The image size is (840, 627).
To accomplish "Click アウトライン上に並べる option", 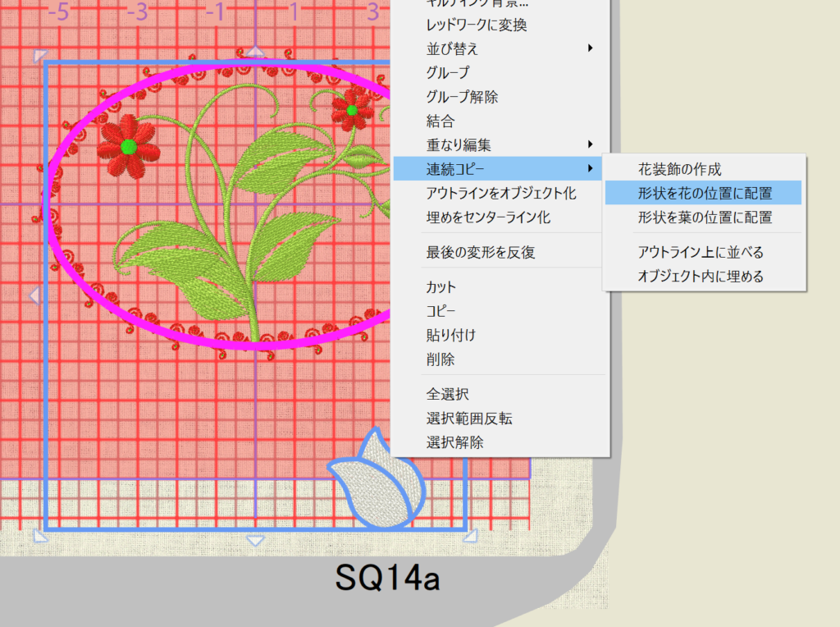I will coord(700,252).
